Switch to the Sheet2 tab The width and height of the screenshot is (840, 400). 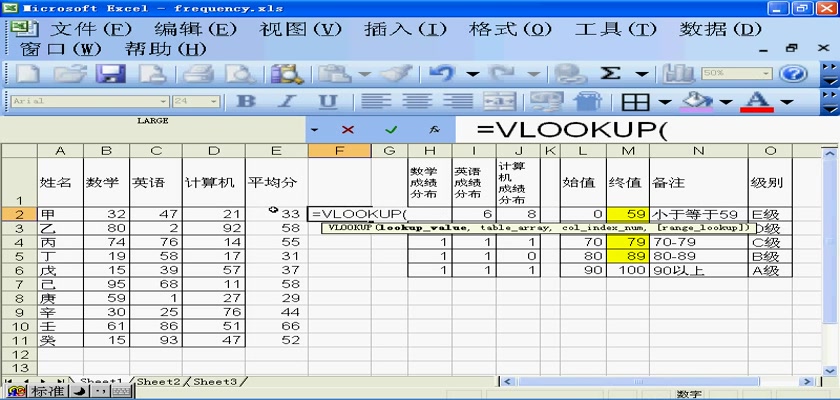[x=159, y=382]
